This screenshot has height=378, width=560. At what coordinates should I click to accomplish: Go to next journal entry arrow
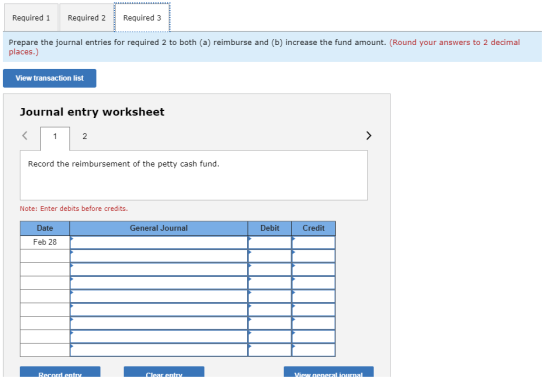(369, 136)
